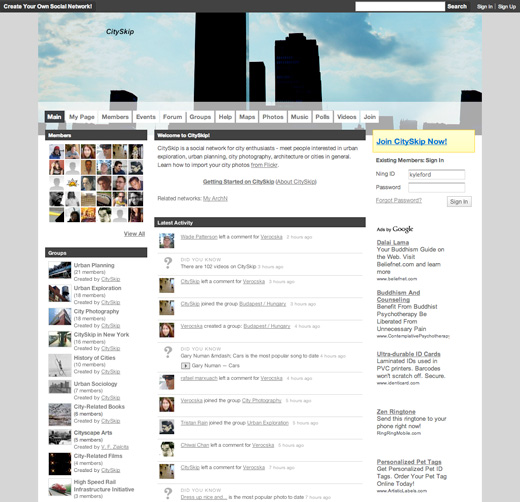Click the City-Related Films group thumbnail
520x502 pixels.
point(60,464)
